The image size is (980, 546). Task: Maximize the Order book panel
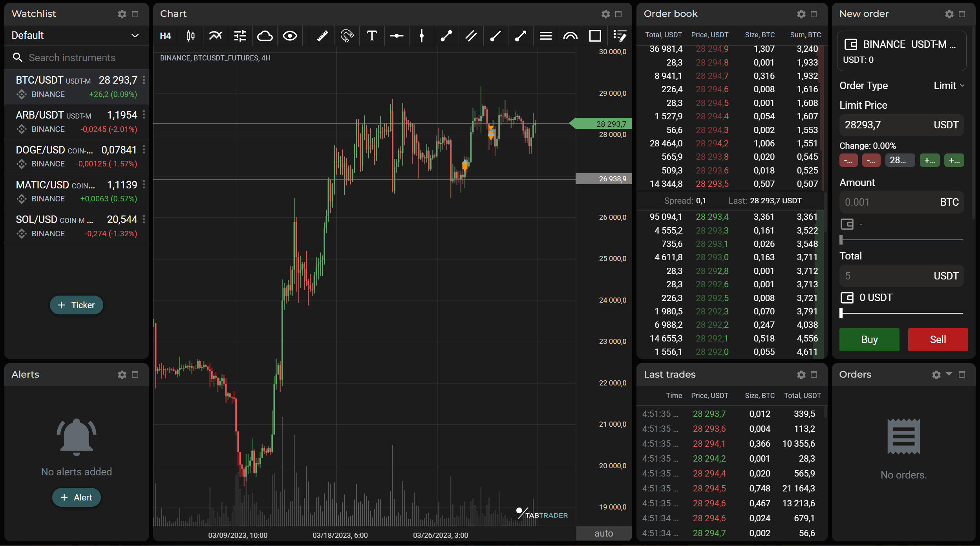[x=814, y=14]
